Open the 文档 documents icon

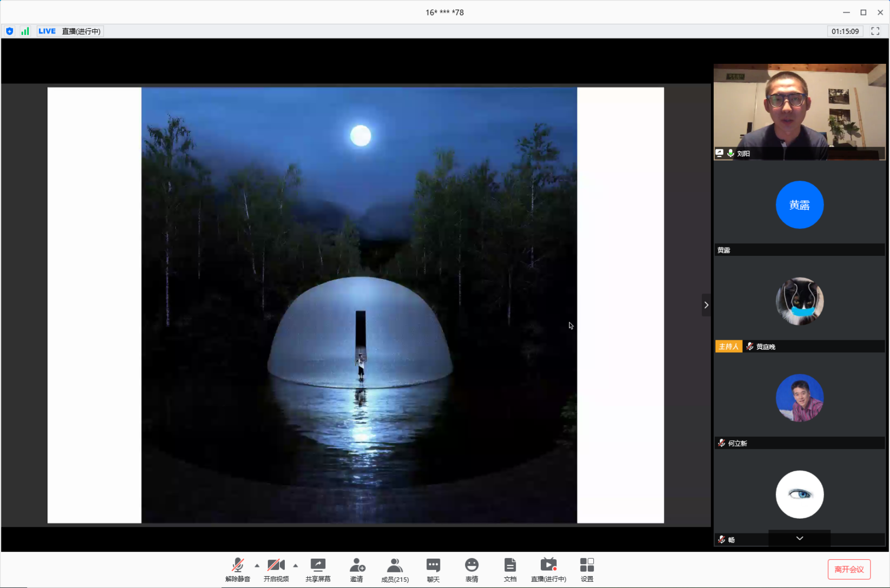point(510,569)
